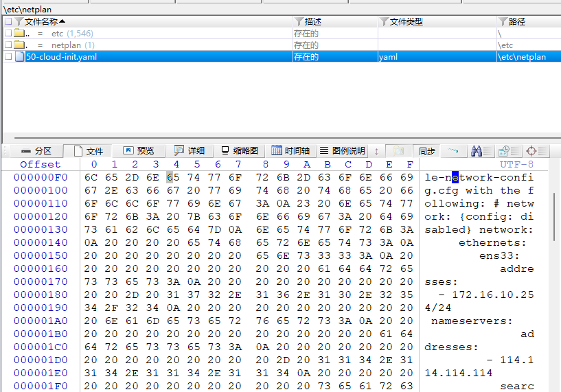Screen dimensions: 561x392
Task: Click the Offset column header
Action: (x=40, y=165)
